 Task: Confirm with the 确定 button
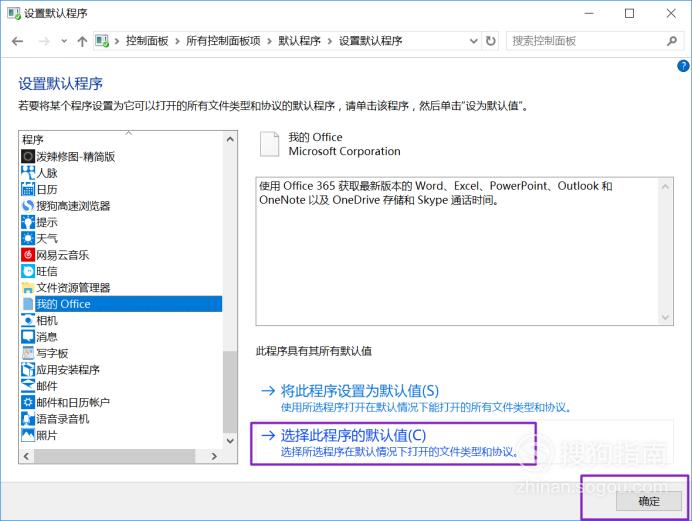(649, 501)
